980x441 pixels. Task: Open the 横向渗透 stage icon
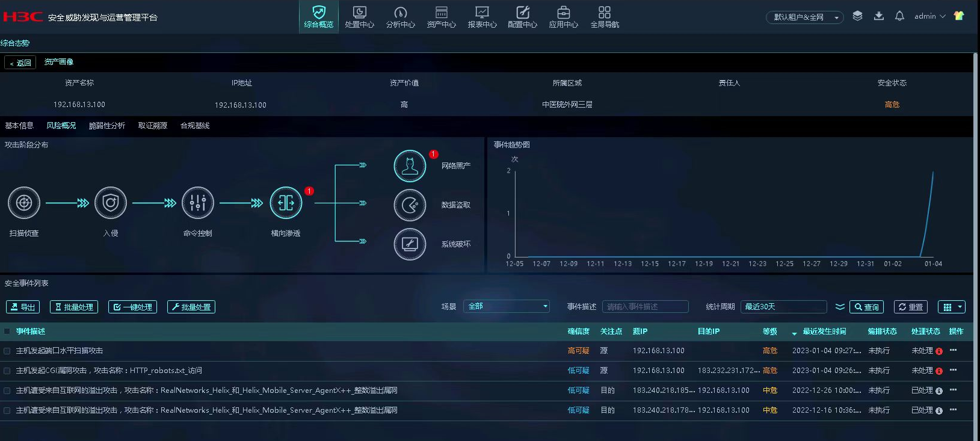tap(286, 203)
